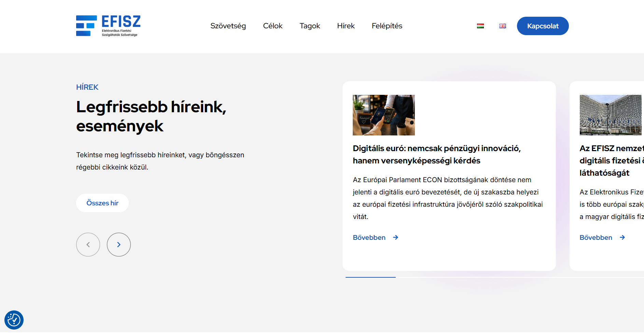Screen dimensions: 644x335
Task: Click the Tekintse meg legfrissebb híreinket paragraph
Action: (x=160, y=161)
